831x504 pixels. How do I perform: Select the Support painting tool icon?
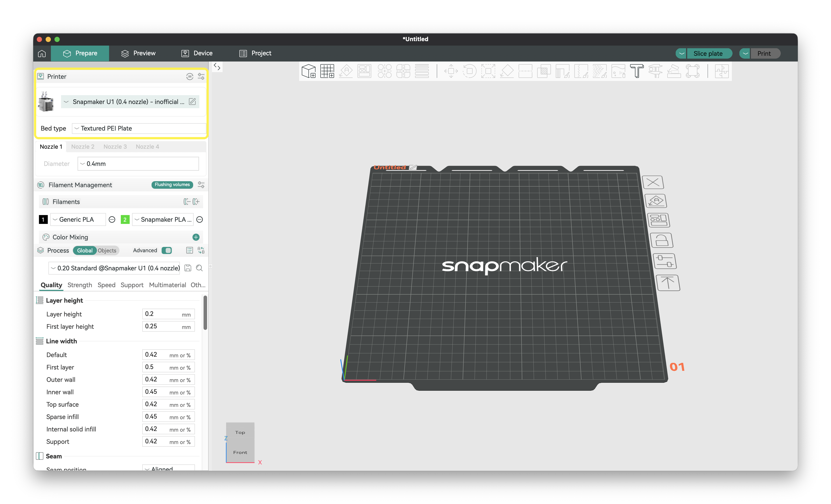562,71
